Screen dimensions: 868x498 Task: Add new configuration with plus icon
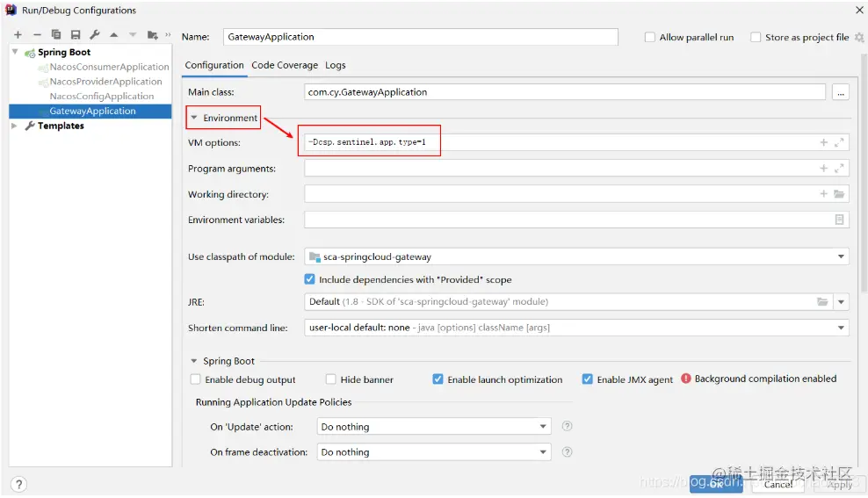[18, 35]
